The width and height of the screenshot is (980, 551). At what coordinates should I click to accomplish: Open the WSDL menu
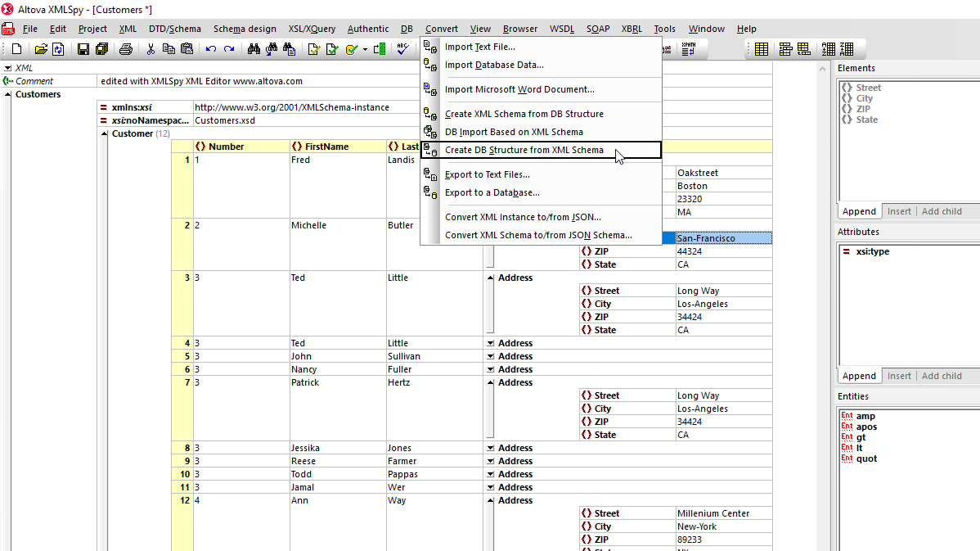pyautogui.click(x=562, y=29)
